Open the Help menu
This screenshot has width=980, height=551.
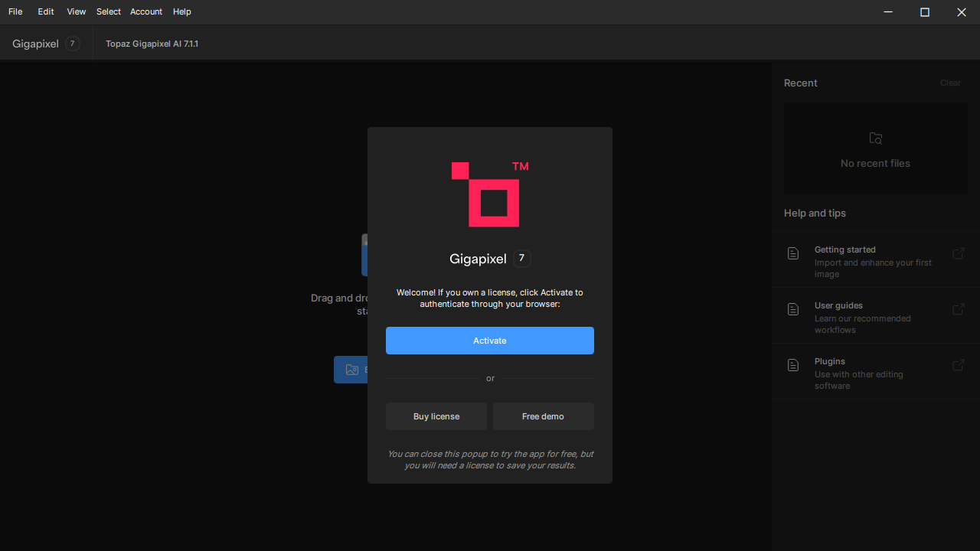click(x=181, y=11)
